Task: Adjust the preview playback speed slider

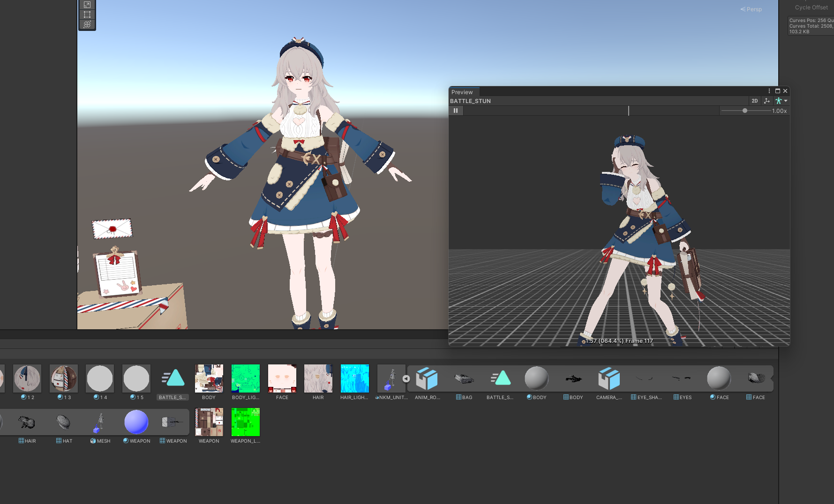Action: (745, 111)
